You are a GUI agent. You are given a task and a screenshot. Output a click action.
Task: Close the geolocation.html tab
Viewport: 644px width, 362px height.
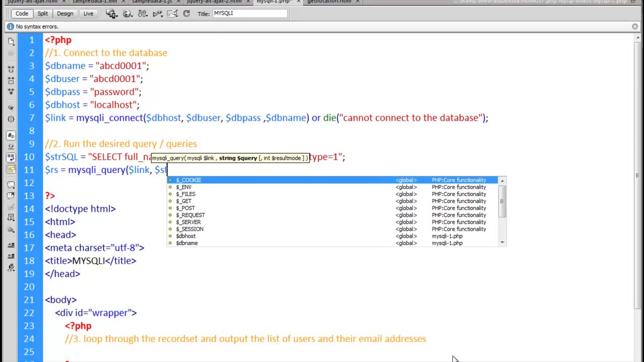click(358, 2)
